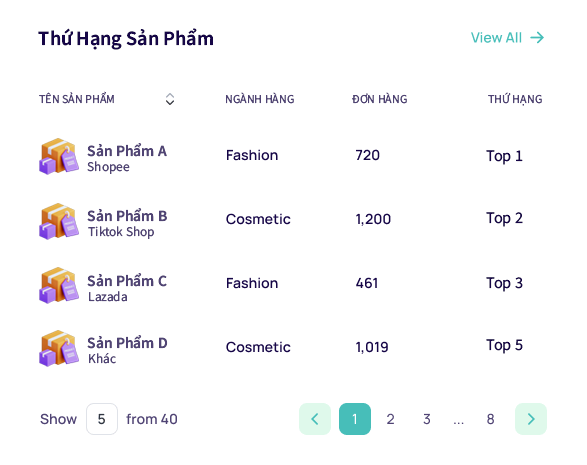Open the View All link
This screenshot has width=587, height=465.
tap(507, 37)
